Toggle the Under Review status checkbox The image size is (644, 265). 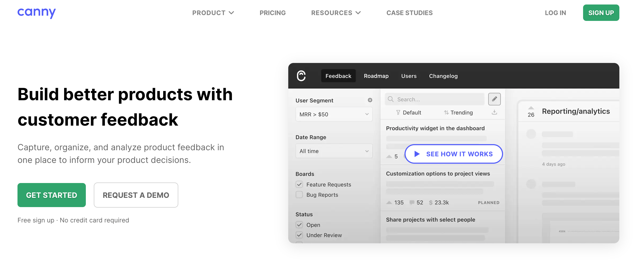[299, 235]
